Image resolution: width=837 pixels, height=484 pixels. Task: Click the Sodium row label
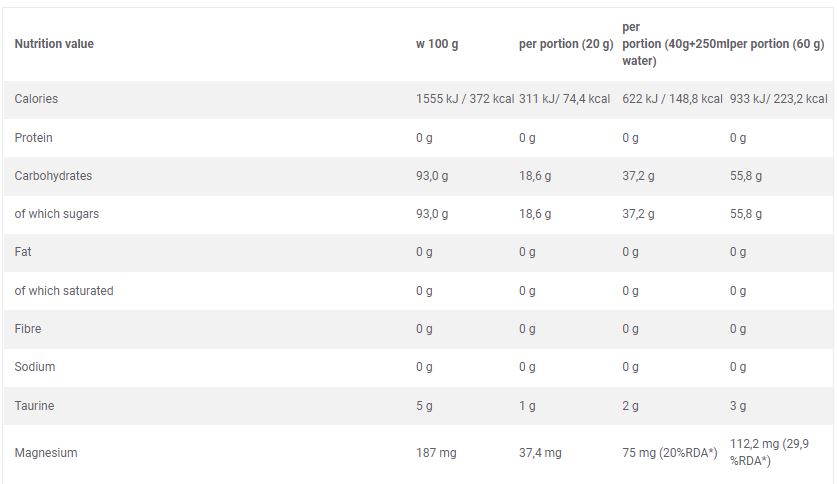coord(35,367)
